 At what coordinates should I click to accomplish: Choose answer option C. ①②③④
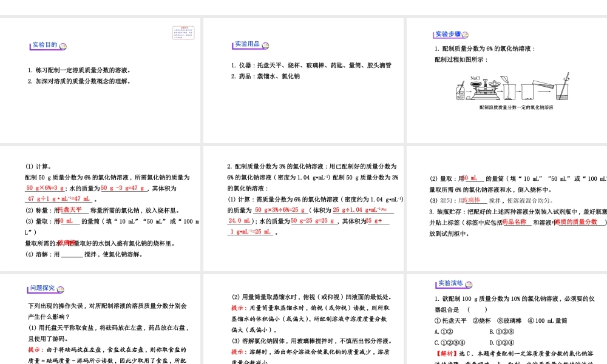[x=450, y=343]
